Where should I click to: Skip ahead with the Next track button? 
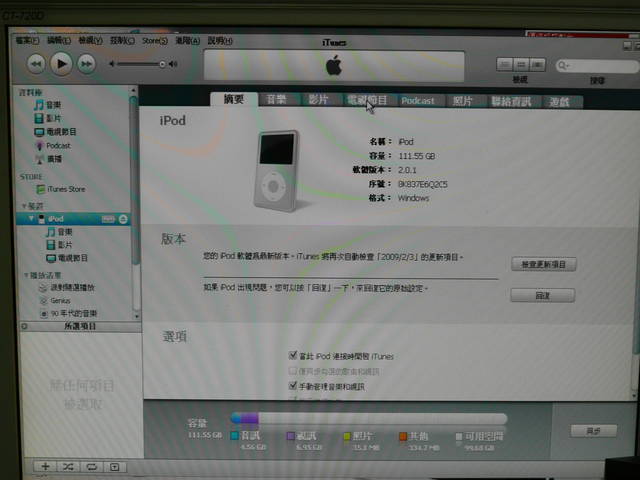click(x=87, y=64)
